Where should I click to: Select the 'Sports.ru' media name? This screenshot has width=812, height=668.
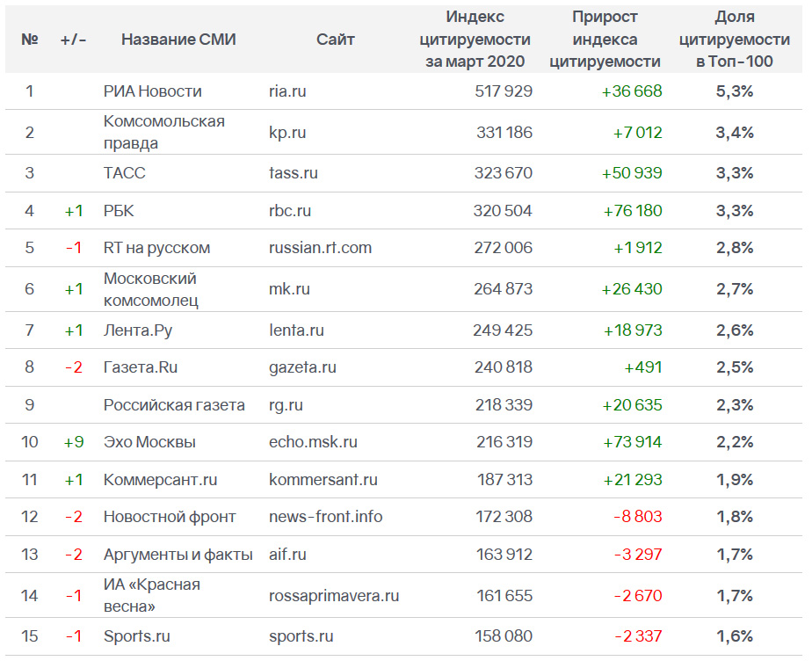pos(137,635)
